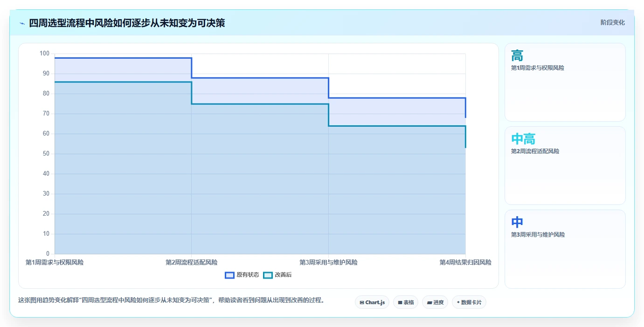Click the title 四周选型流程中风险如何逐步从未知变为可决策
644x327 pixels.
coord(127,23)
